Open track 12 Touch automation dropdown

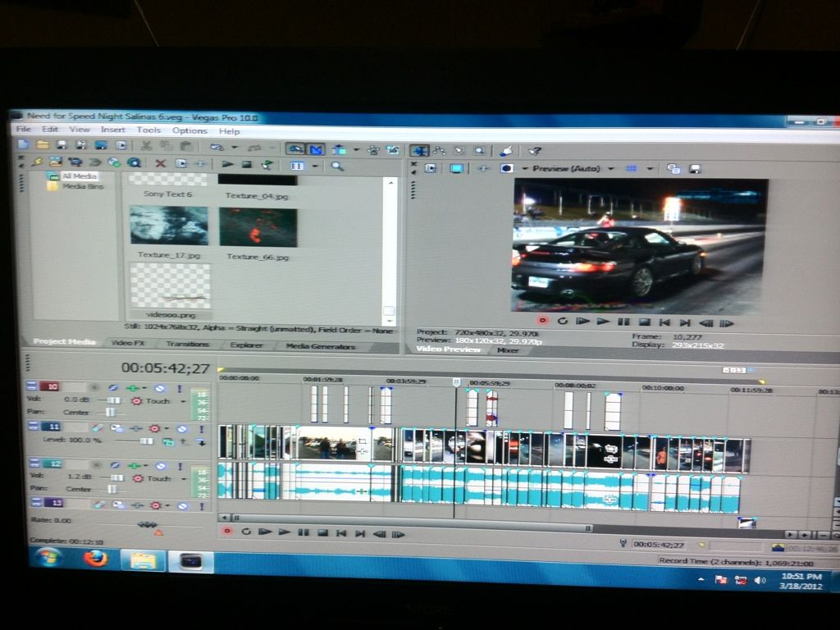click(184, 479)
